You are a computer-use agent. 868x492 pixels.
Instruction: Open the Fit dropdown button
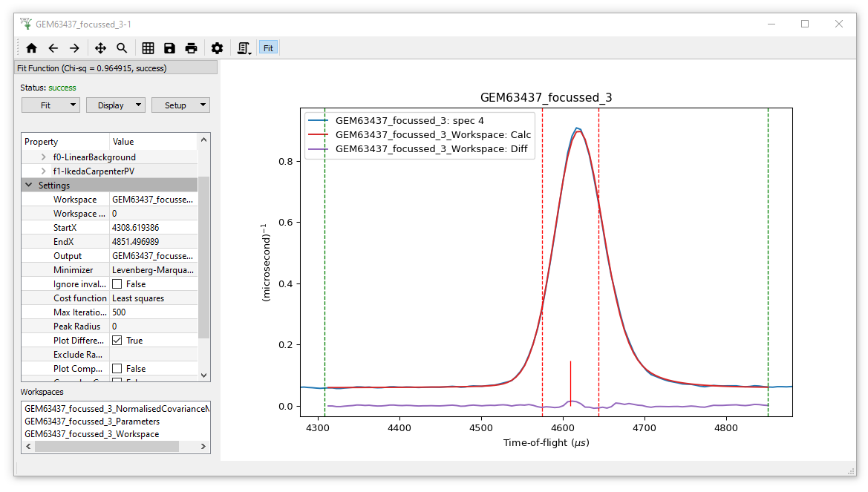click(x=50, y=105)
